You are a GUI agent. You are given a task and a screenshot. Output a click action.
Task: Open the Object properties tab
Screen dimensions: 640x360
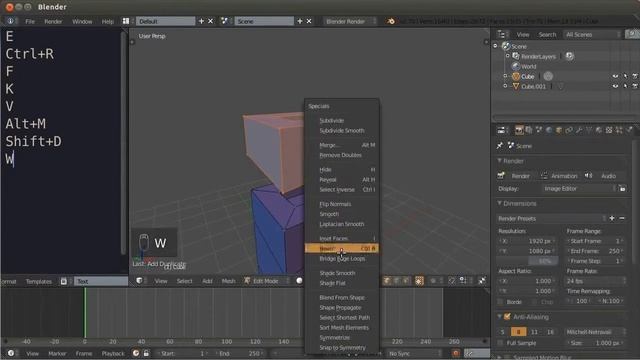(x=559, y=130)
